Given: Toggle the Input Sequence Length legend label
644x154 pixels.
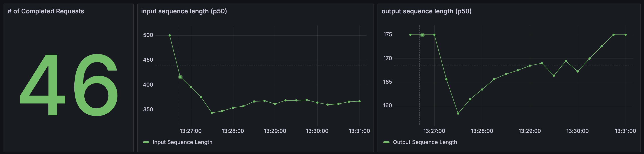Looking at the screenshot, I should click(x=182, y=142).
